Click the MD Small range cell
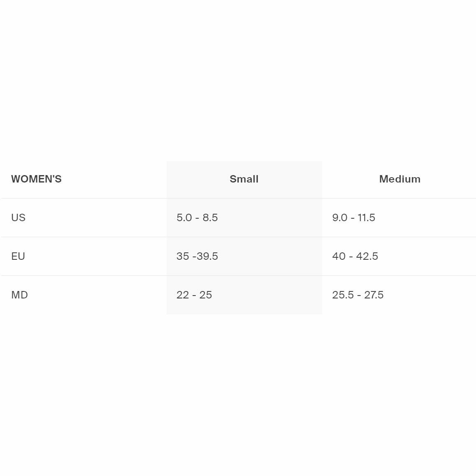This screenshot has width=476, height=476. click(194, 295)
